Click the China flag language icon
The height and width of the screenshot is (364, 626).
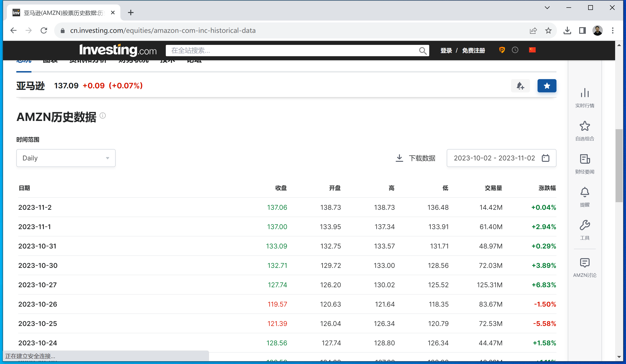[532, 50]
